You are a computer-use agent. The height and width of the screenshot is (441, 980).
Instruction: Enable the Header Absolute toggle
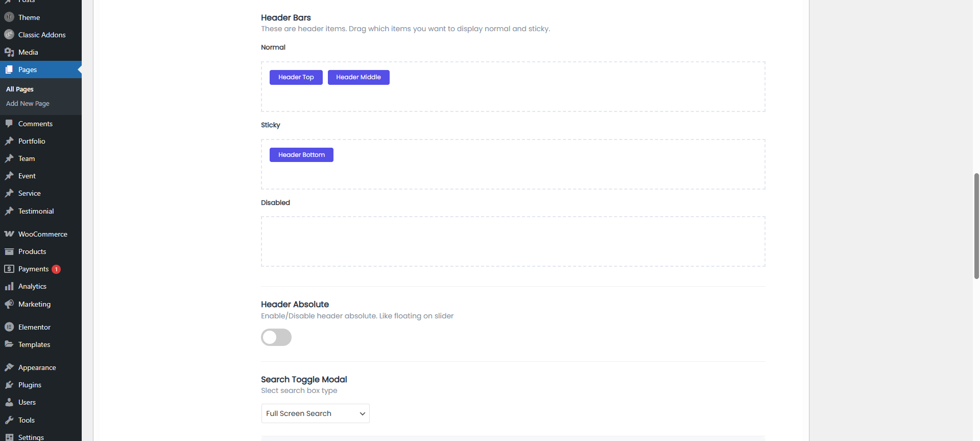276,337
